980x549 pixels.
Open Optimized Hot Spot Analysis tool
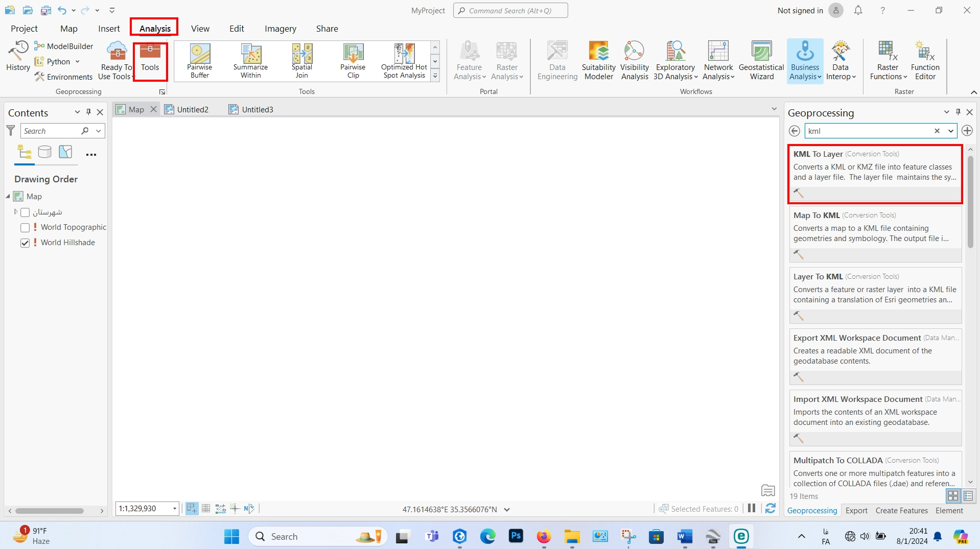click(x=404, y=61)
